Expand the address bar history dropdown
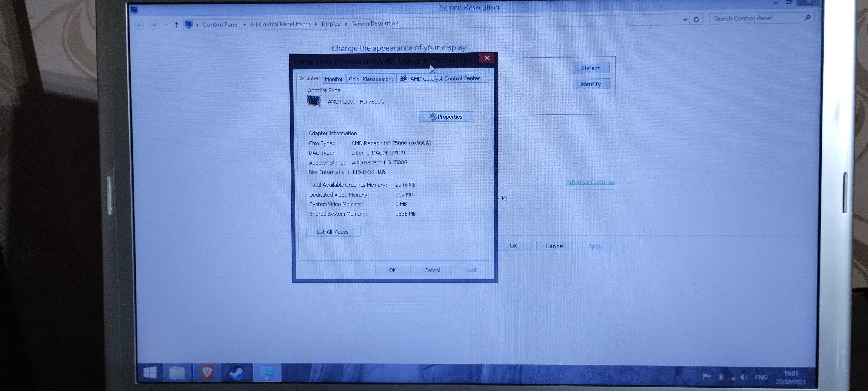Screen dimensions: 868x391 685,20
